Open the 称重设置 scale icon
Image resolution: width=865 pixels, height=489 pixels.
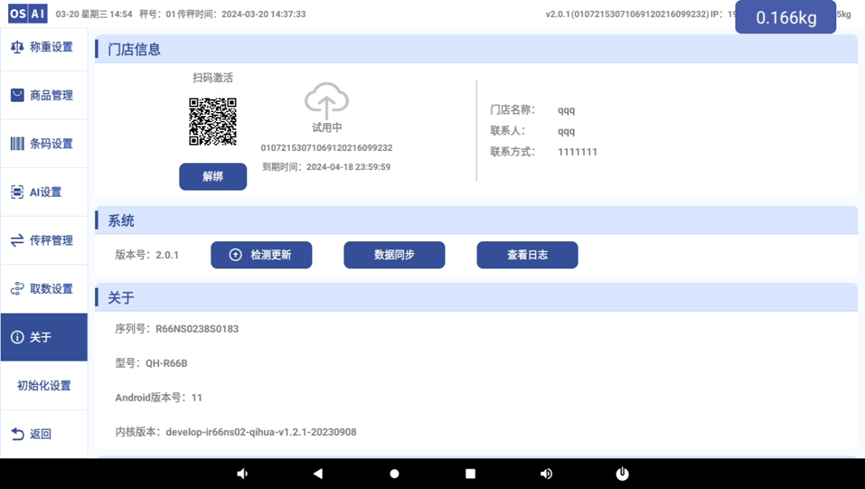click(17, 47)
